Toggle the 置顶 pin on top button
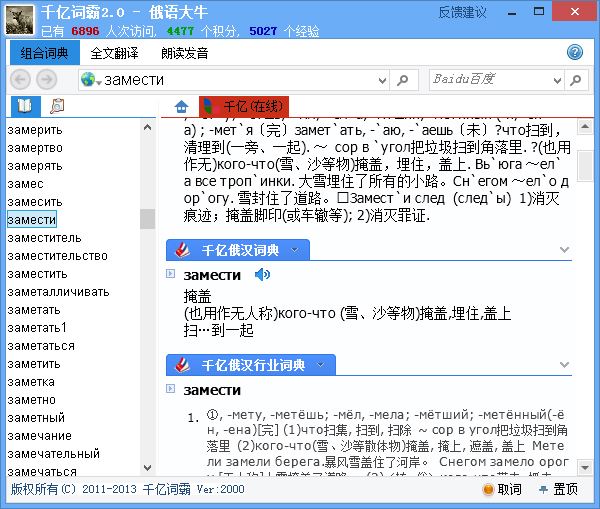The width and height of the screenshot is (600, 509). (x=558, y=489)
